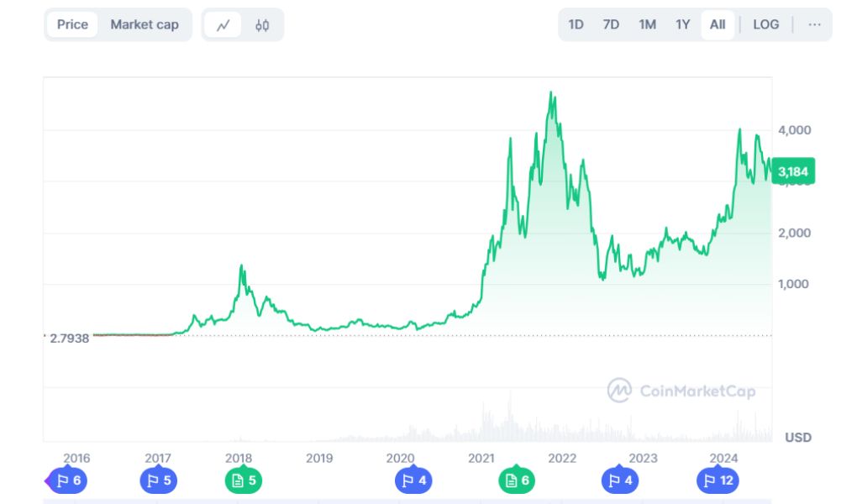Open the green 2021 document marker with 6
The width and height of the screenshot is (857, 504).
(517, 480)
